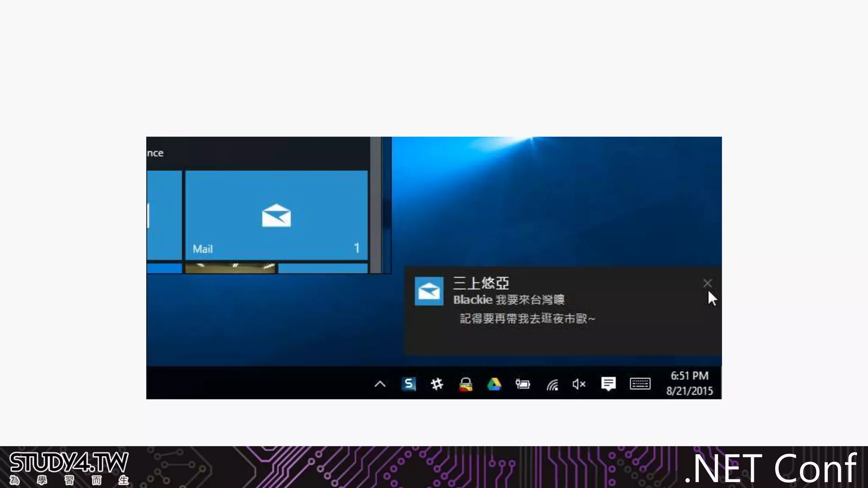
Task: Expand the hidden tray icons chevron
Action: [380, 384]
